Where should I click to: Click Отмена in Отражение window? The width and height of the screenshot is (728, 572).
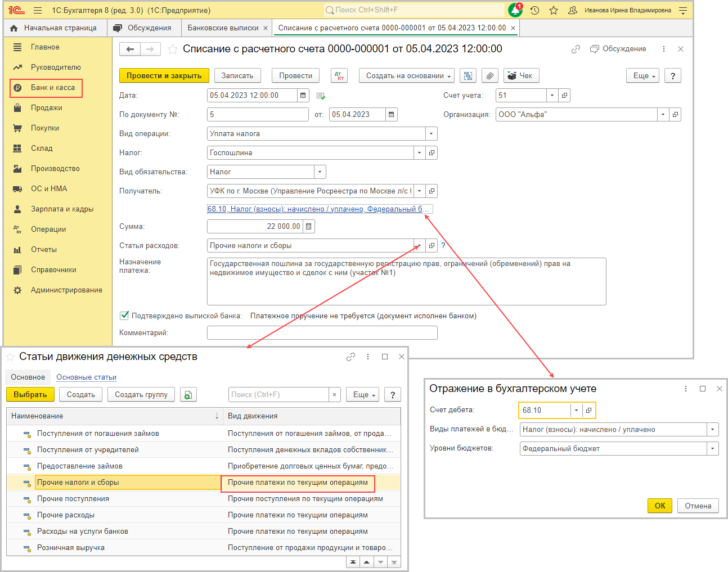[x=698, y=506]
